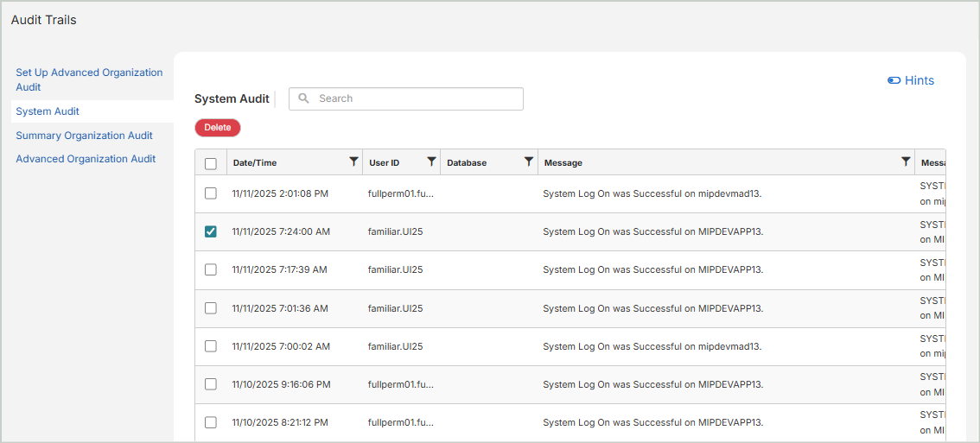The image size is (980, 443).
Task: Click the User ID column header
Action: click(x=384, y=162)
